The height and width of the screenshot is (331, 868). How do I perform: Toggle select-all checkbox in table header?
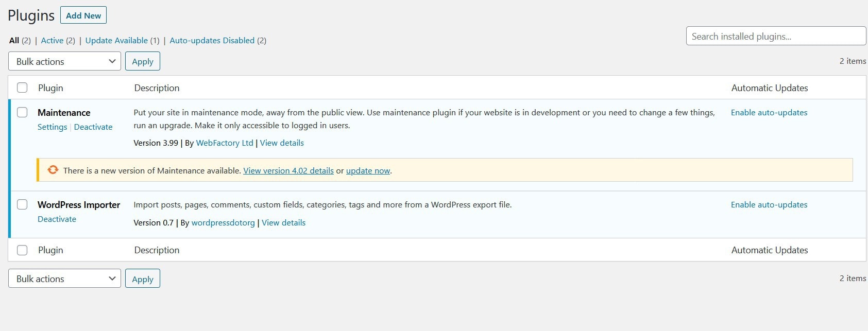(22, 88)
